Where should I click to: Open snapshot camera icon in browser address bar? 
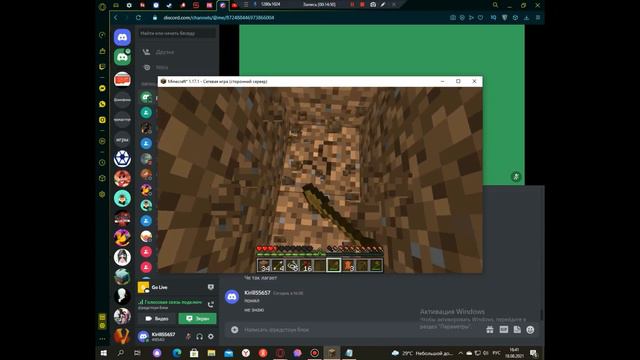[453, 18]
